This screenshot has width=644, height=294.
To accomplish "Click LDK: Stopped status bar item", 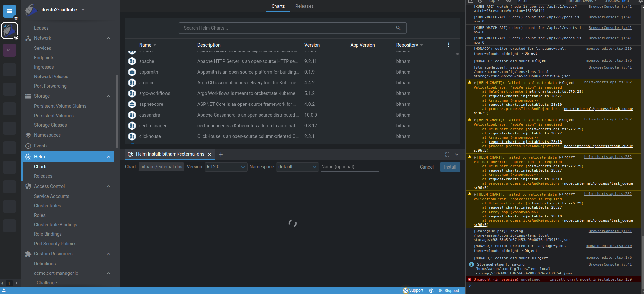I will tap(444, 290).
